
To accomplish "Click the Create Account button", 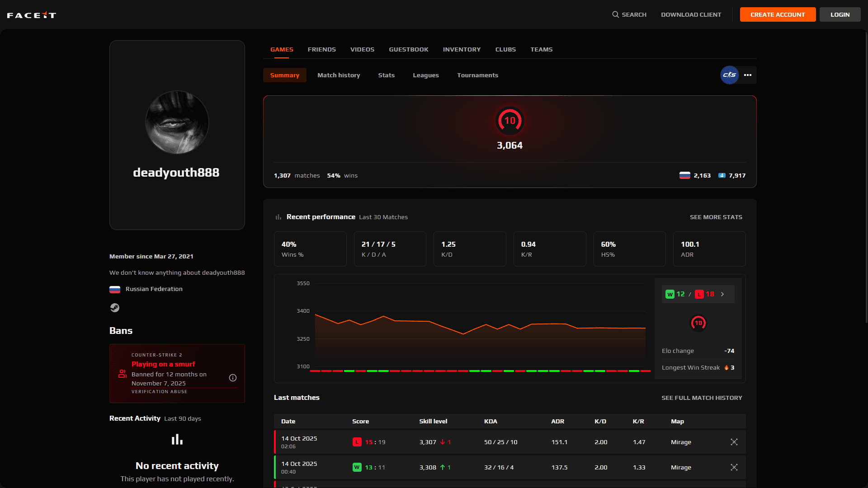I will 778,14.
